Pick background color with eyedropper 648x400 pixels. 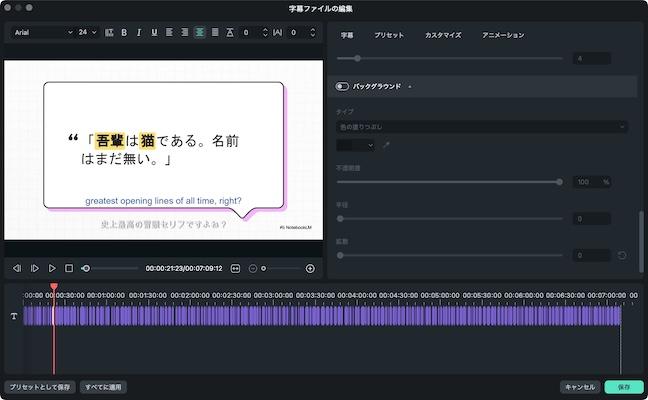pyautogui.click(x=386, y=145)
